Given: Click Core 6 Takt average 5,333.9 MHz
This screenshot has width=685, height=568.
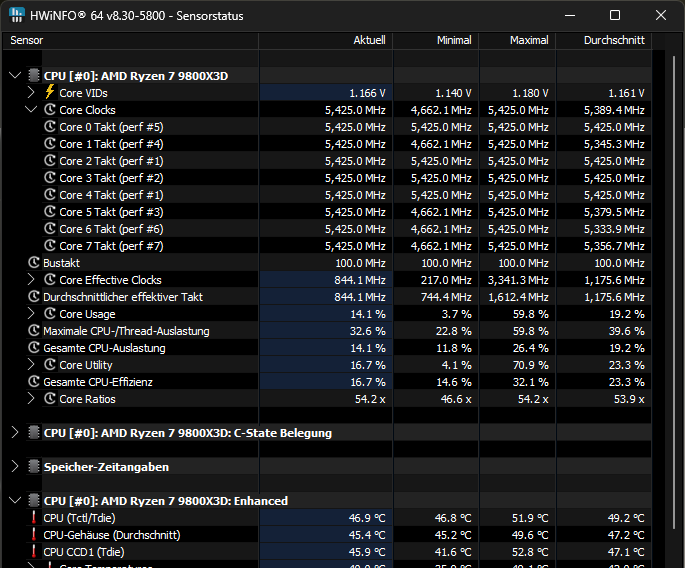Looking at the screenshot, I should click(x=614, y=229).
